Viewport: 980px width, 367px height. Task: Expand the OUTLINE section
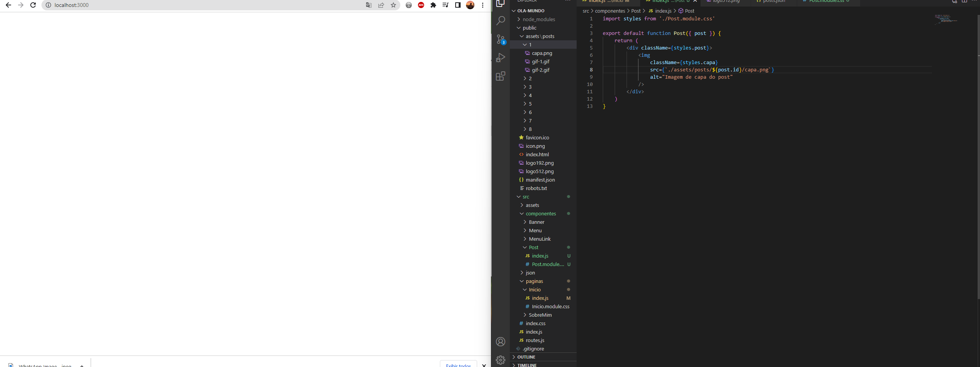[543, 357]
